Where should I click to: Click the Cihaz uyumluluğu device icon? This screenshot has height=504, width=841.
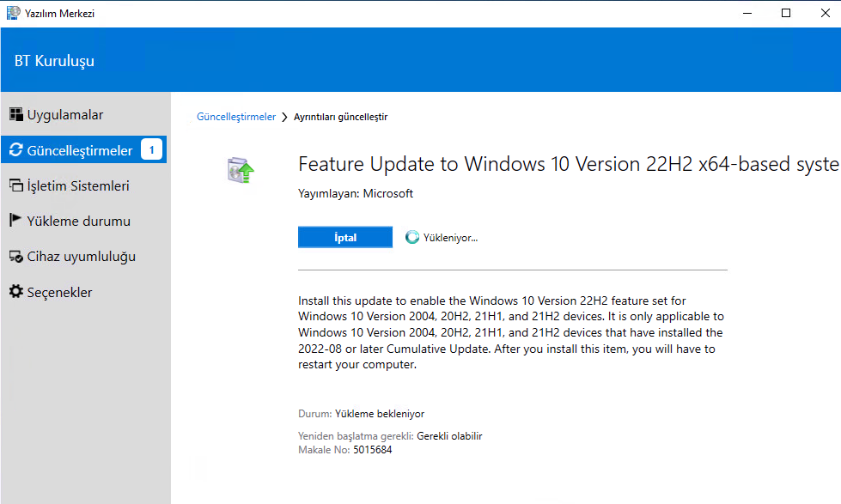pos(16,256)
